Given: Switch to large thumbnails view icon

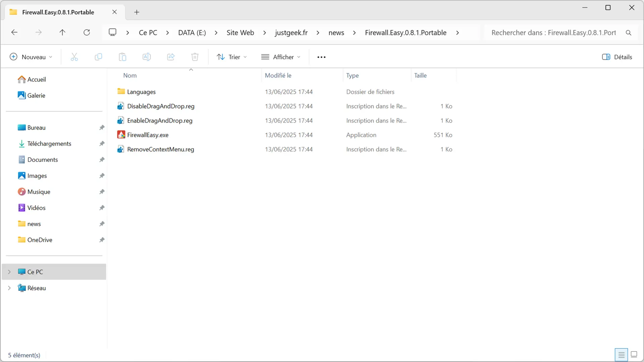Looking at the screenshot, I should pos(634,354).
